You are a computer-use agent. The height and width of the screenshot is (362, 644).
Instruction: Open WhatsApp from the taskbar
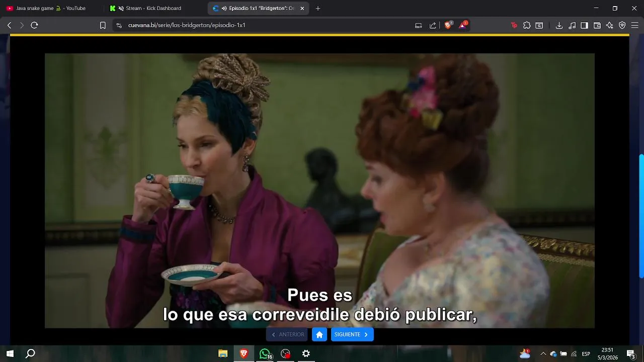265,353
